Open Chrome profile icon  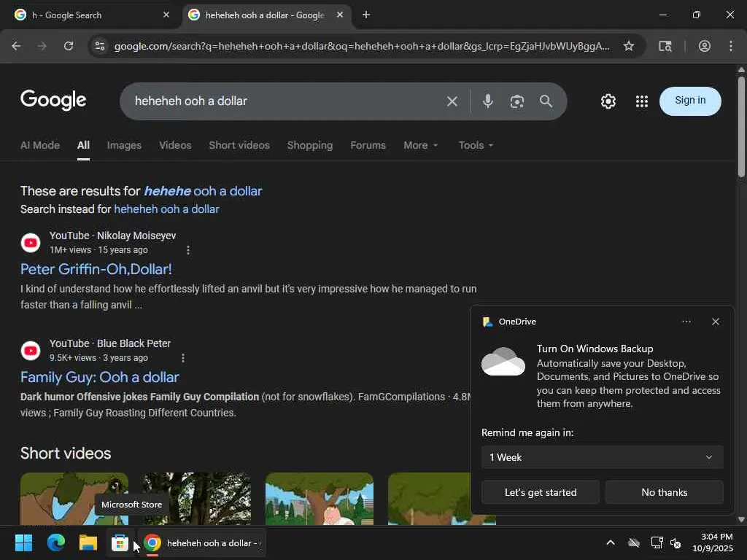(704, 46)
